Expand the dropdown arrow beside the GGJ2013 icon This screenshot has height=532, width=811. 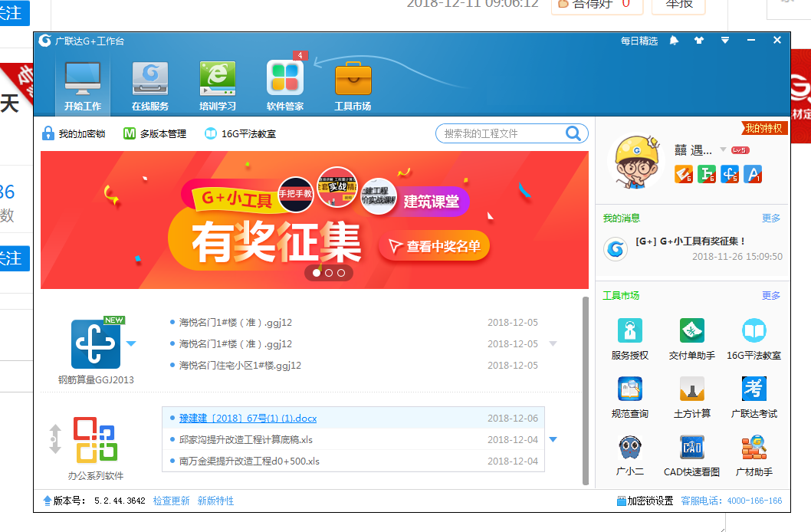(131, 343)
